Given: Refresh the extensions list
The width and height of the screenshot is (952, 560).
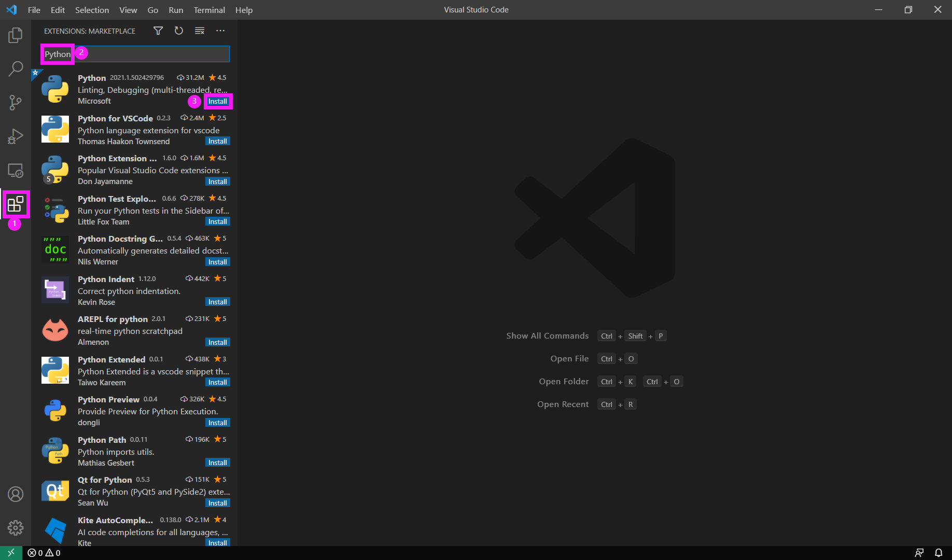Looking at the screenshot, I should tap(179, 31).
